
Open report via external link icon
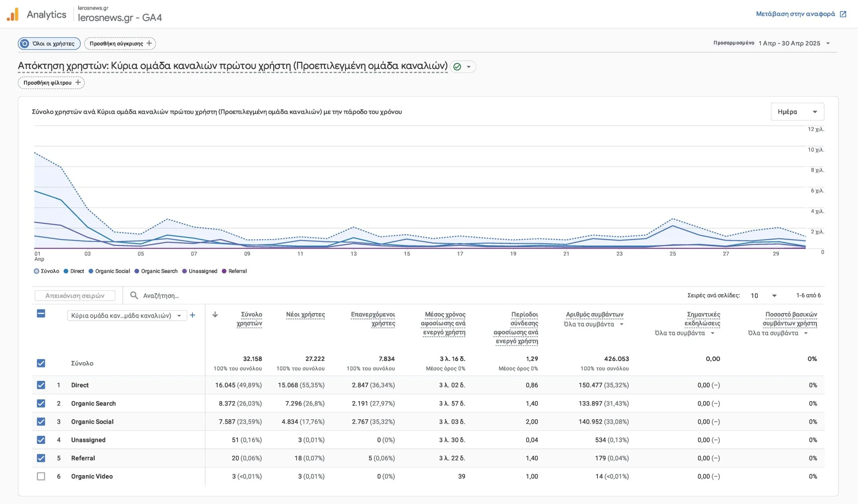point(843,14)
